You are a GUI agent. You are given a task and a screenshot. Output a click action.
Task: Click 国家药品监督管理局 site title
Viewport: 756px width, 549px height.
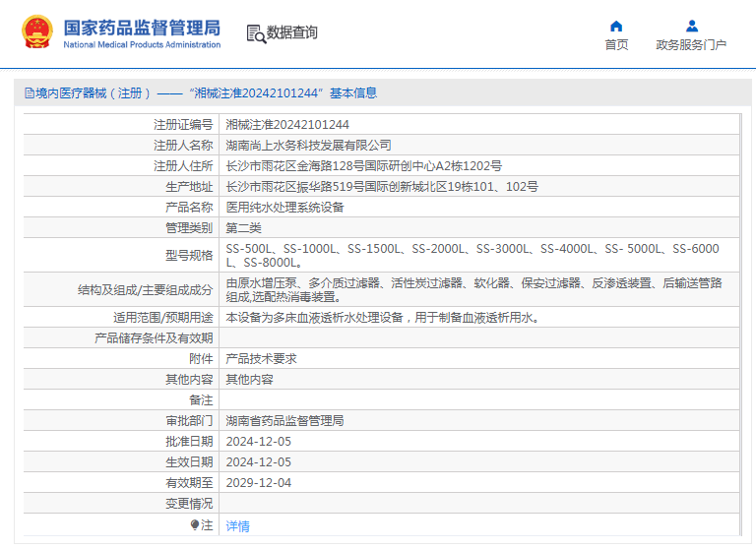(x=142, y=28)
